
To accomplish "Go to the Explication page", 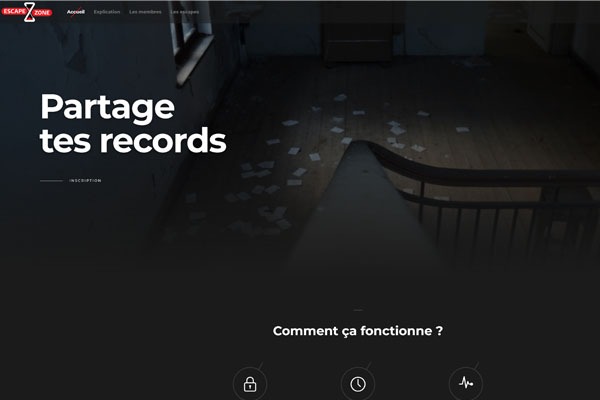I will coord(107,12).
